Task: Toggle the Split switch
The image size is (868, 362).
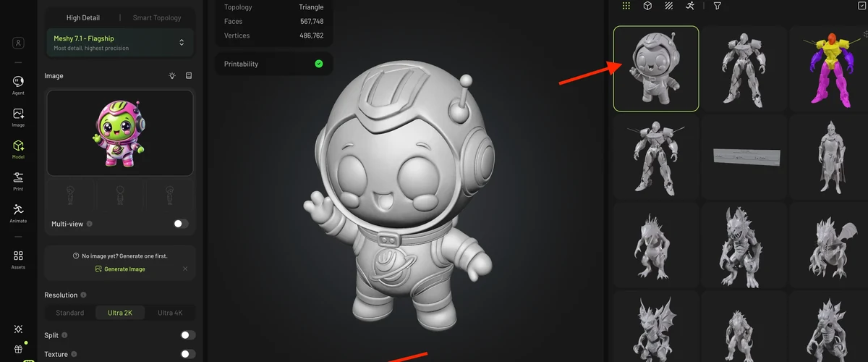Action: pos(188,335)
